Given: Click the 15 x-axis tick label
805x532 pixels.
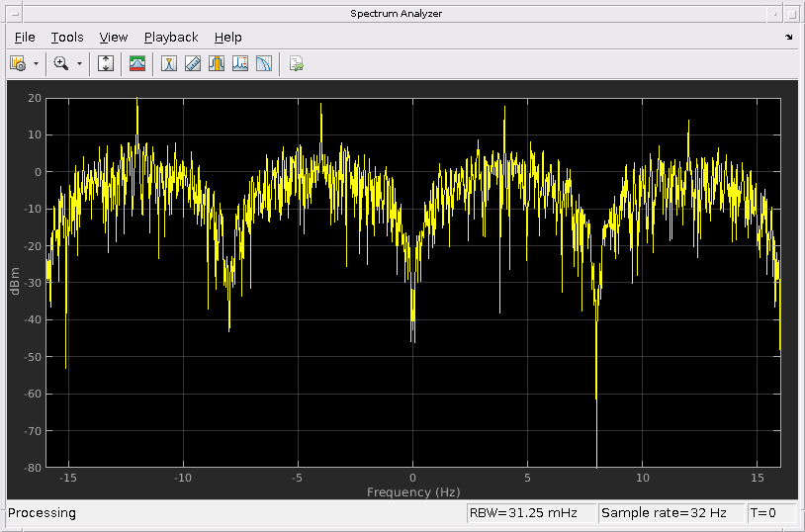Looking at the screenshot, I should point(758,478).
